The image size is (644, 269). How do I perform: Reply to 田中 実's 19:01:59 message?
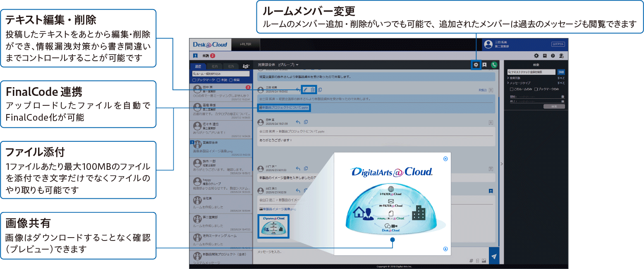pos(298,121)
